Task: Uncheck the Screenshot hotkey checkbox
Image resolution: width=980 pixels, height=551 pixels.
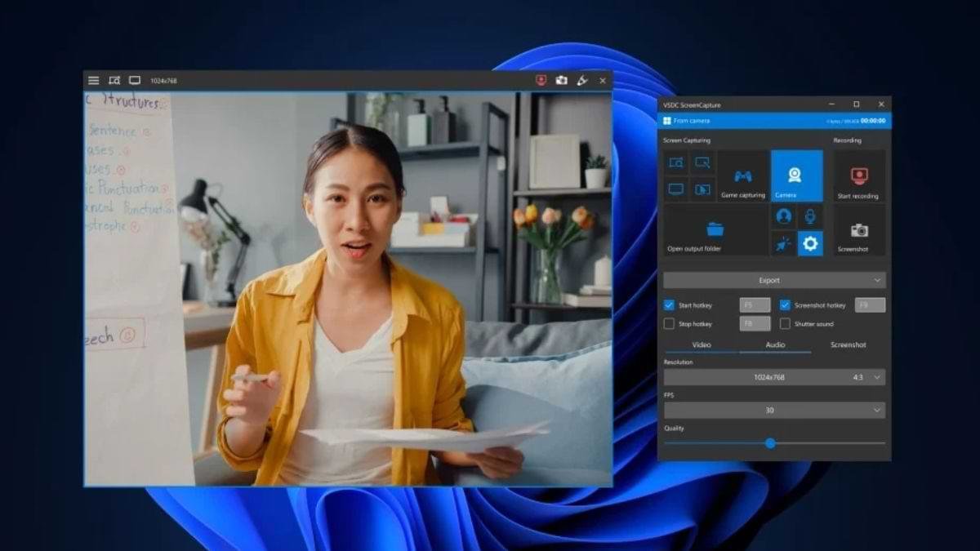Action: (785, 305)
